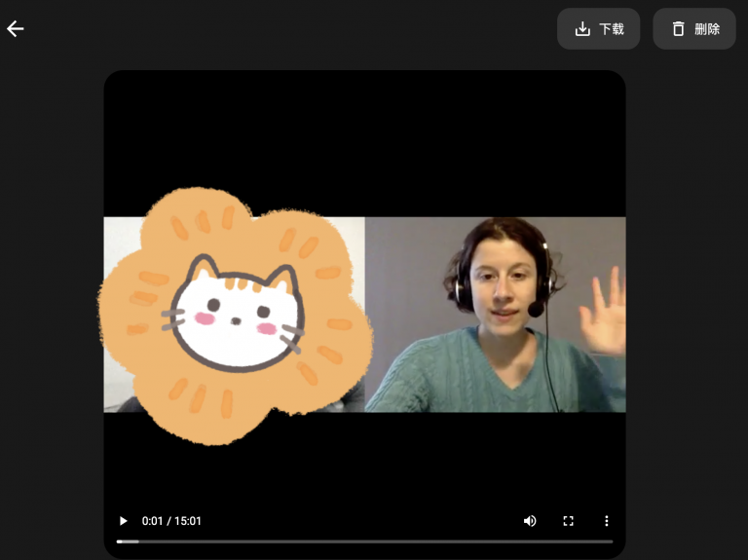Click the trash can icon
The height and width of the screenshot is (560, 748).
coord(679,29)
